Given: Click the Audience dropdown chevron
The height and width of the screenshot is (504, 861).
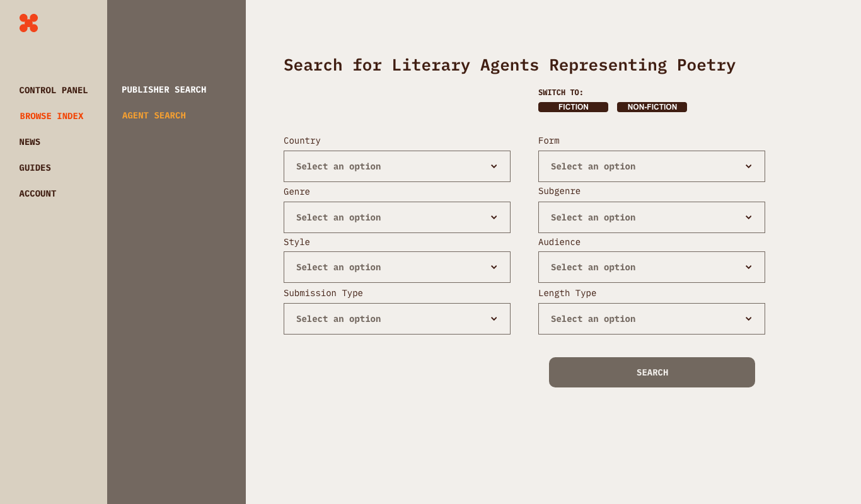Looking at the screenshot, I should coord(749,267).
